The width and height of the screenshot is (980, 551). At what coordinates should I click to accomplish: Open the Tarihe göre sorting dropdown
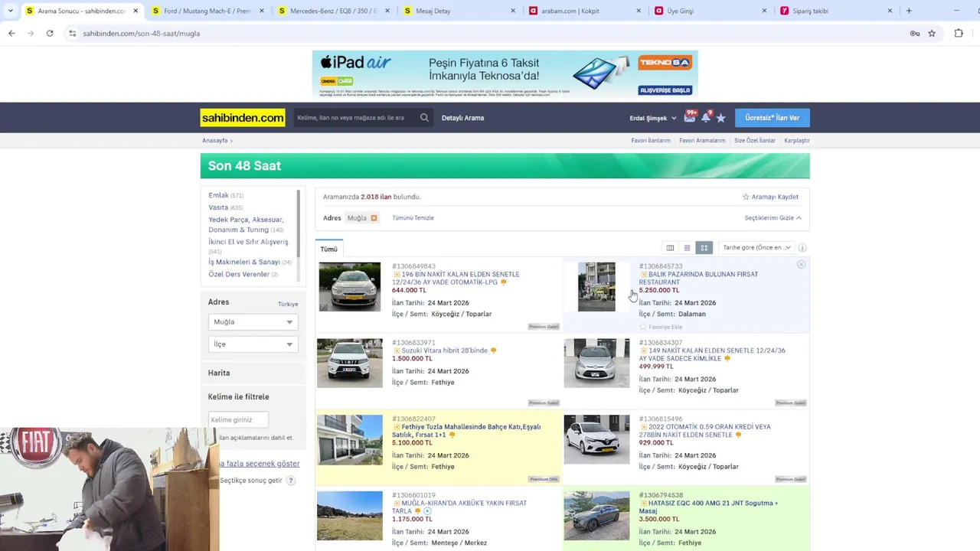click(756, 248)
